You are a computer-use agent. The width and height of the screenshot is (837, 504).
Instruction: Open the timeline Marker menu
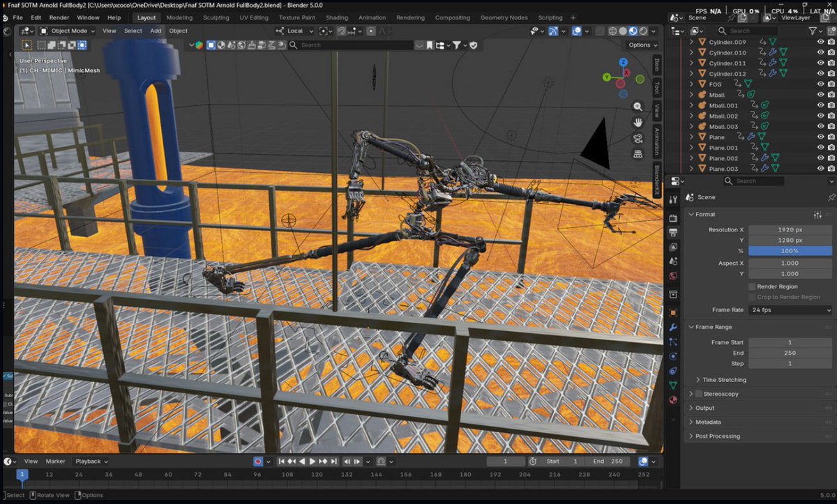[x=56, y=461]
